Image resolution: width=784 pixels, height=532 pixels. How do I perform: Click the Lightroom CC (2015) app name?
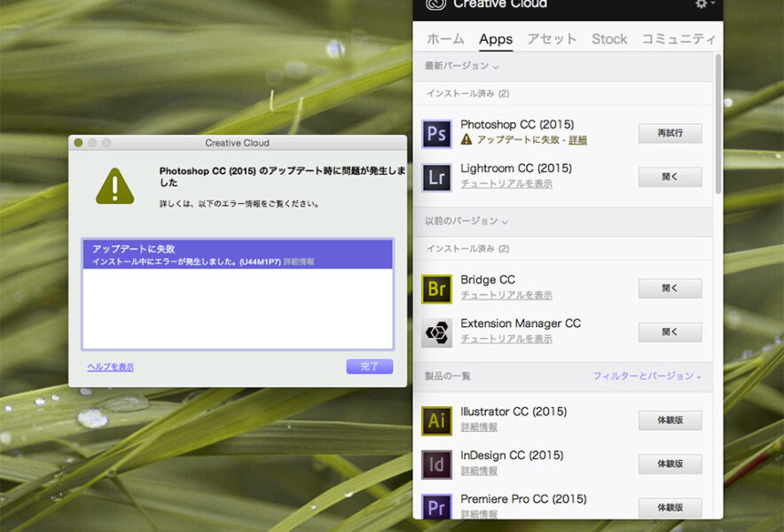[x=516, y=168]
